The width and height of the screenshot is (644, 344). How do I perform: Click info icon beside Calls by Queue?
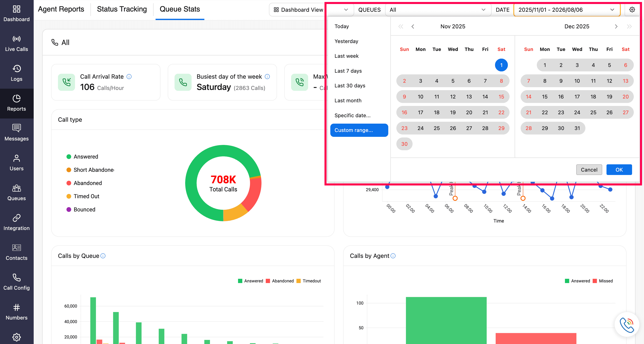point(103,256)
